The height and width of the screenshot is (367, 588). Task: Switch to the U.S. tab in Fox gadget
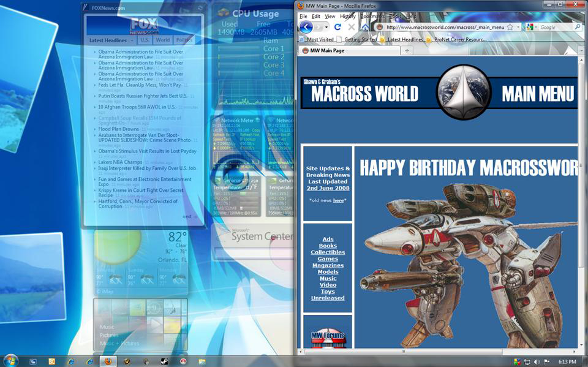(145, 40)
